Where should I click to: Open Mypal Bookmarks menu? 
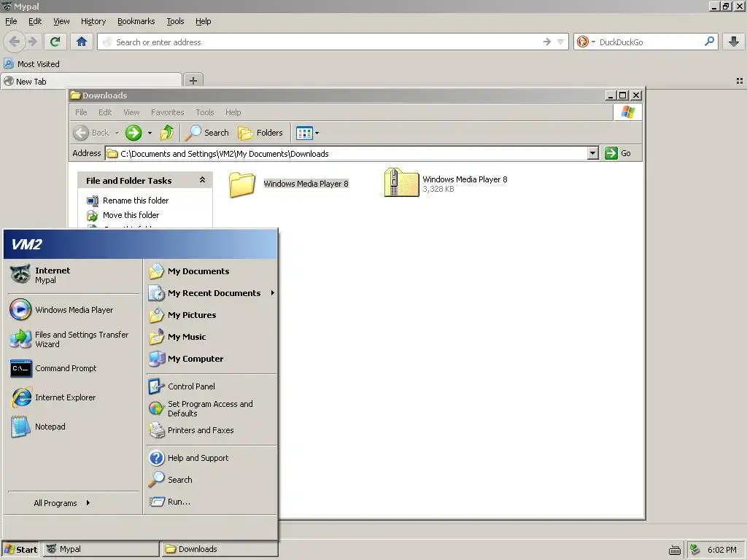click(136, 21)
